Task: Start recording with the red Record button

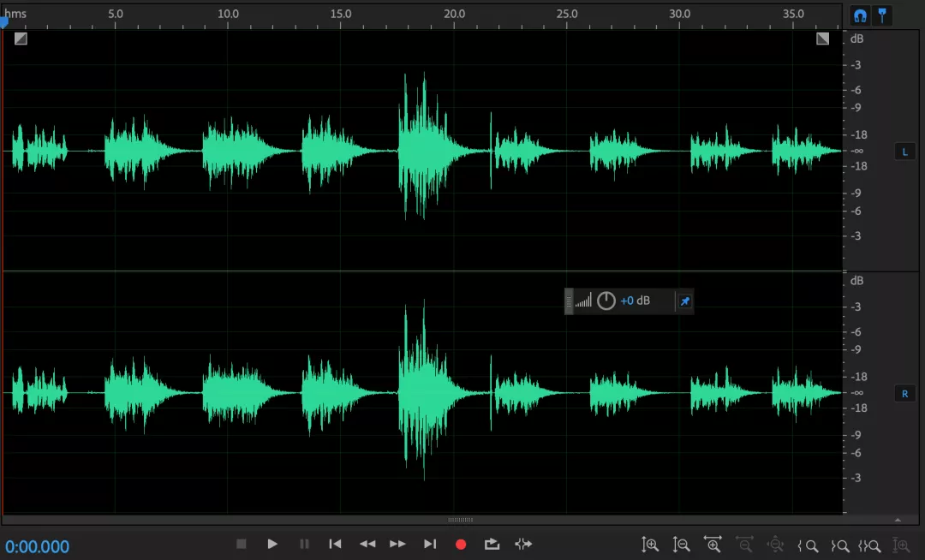Action: click(461, 545)
